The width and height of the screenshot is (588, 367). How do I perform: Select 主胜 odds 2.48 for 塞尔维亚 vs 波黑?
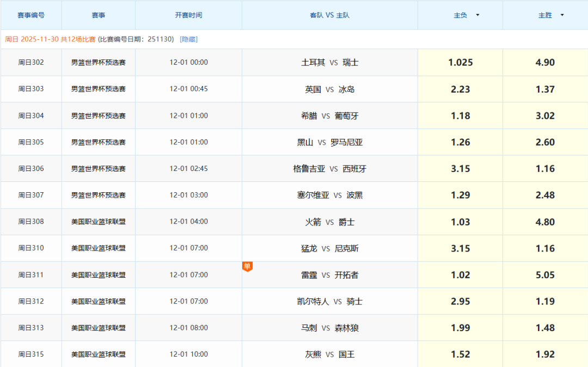(x=545, y=195)
